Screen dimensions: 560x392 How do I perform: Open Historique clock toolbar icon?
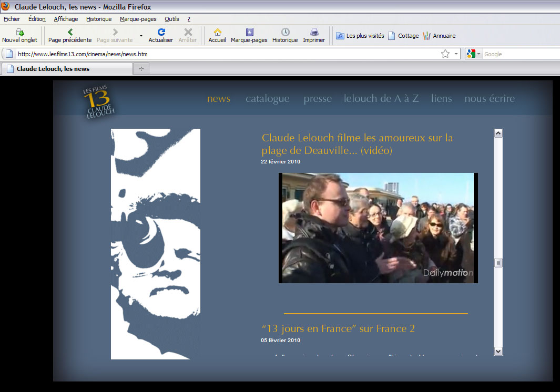pos(285,32)
